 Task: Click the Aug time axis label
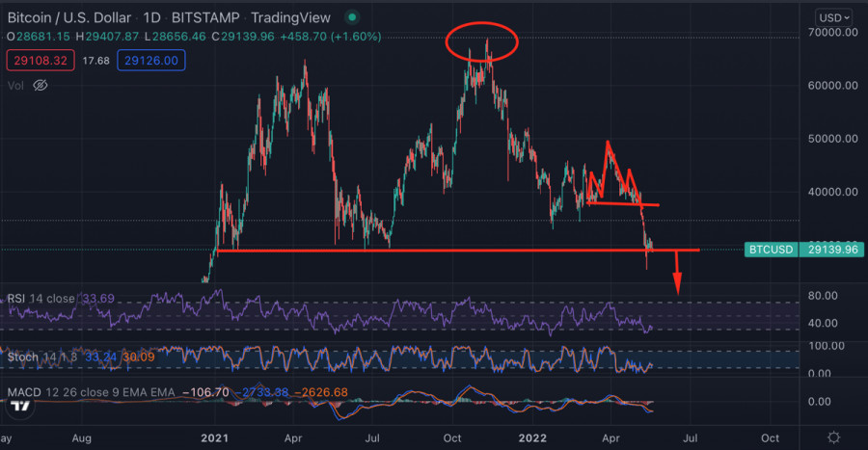pyautogui.click(x=81, y=437)
